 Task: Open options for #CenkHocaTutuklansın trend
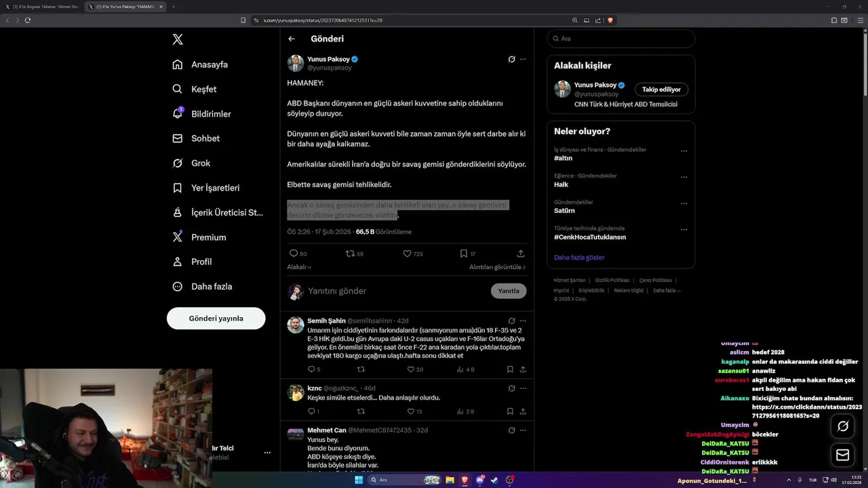(x=684, y=230)
